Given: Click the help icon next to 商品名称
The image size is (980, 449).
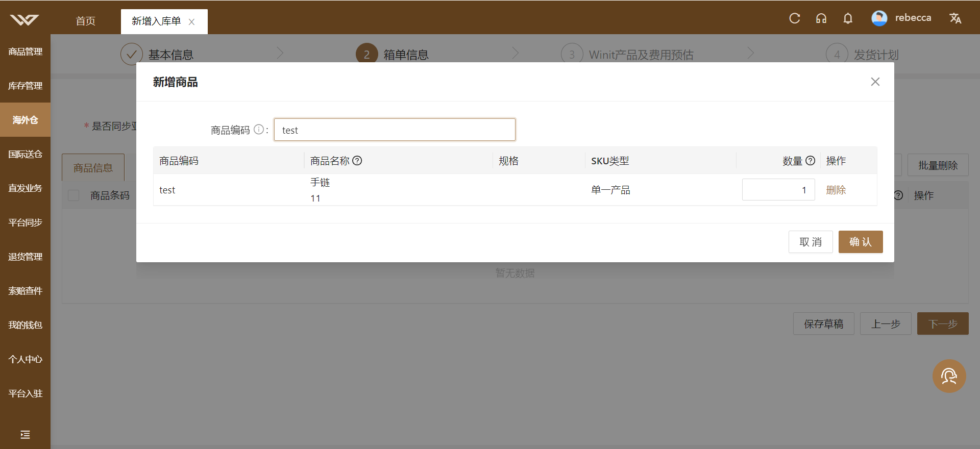Looking at the screenshot, I should pyautogui.click(x=357, y=161).
